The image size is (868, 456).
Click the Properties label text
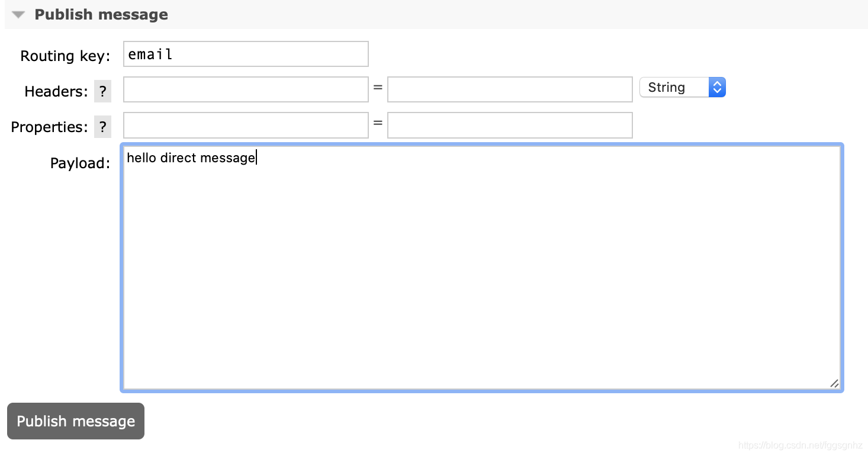click(49, 127)
